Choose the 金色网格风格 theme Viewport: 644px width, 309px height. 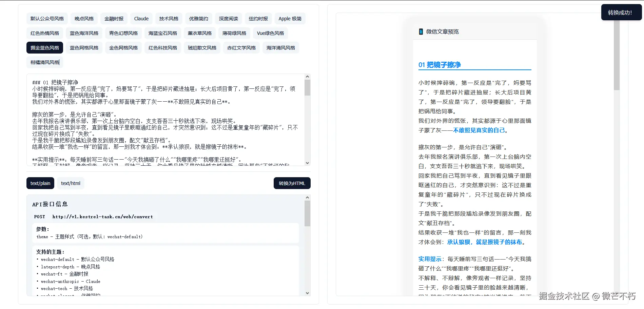pyautogui.click(x=123, y=48)
